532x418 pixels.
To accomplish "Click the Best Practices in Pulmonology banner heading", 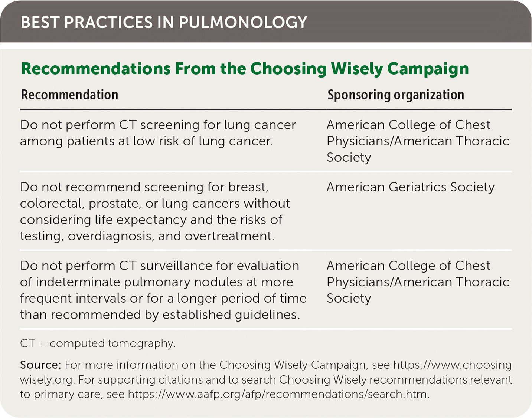I will tap(164, 22).
